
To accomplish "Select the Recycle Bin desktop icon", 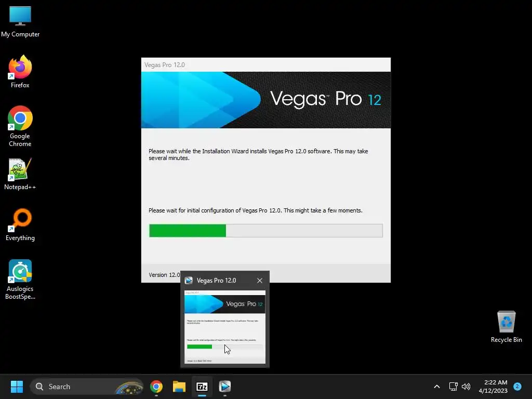I will point(506,327).
